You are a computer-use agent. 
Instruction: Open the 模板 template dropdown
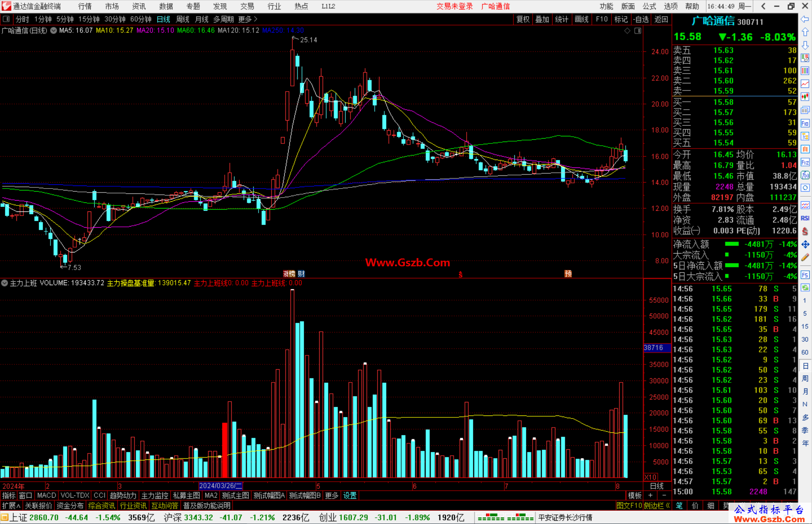pos(635,495)
